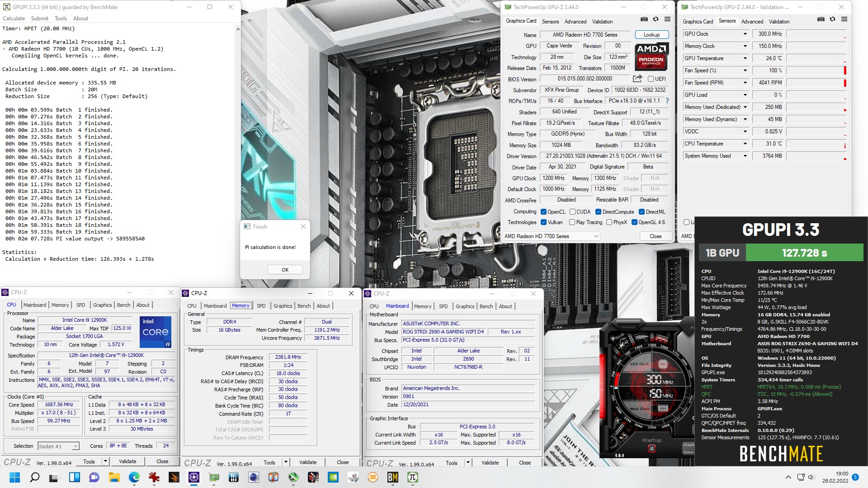Click the volume icon in system tray
The height and width of the screenshot is (488, 868).
point(811,477)
